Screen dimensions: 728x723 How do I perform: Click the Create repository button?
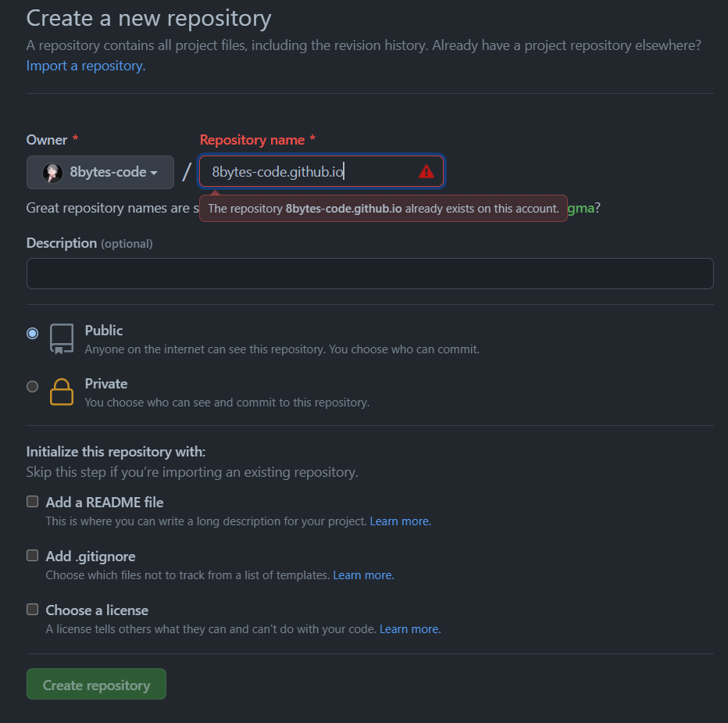click(x=97, y=684)
